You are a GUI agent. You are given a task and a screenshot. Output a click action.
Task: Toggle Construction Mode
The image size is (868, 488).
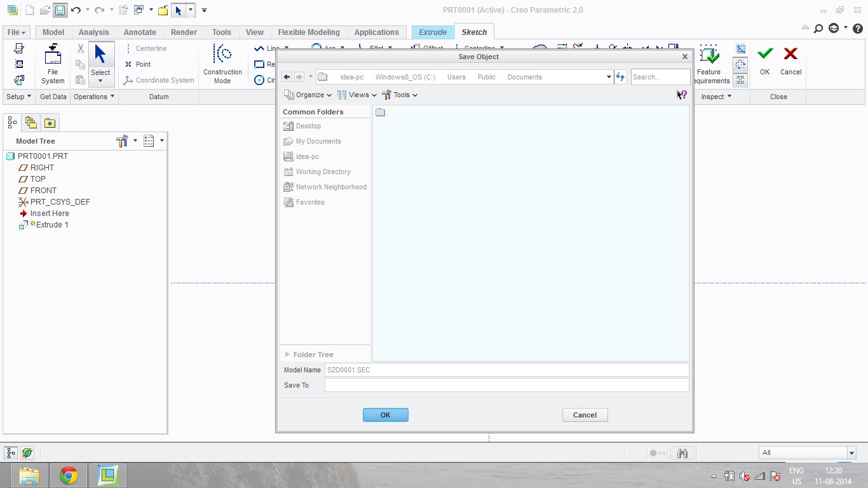(x=222, y=62)
